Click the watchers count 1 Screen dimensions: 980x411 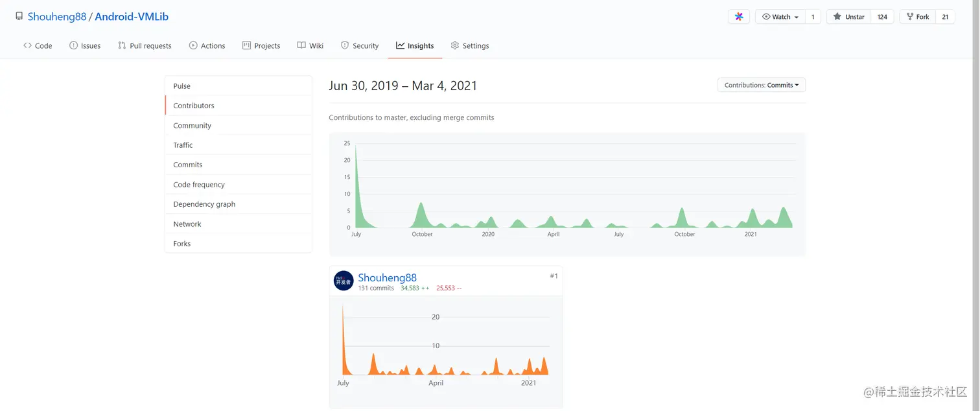(813, 17)
